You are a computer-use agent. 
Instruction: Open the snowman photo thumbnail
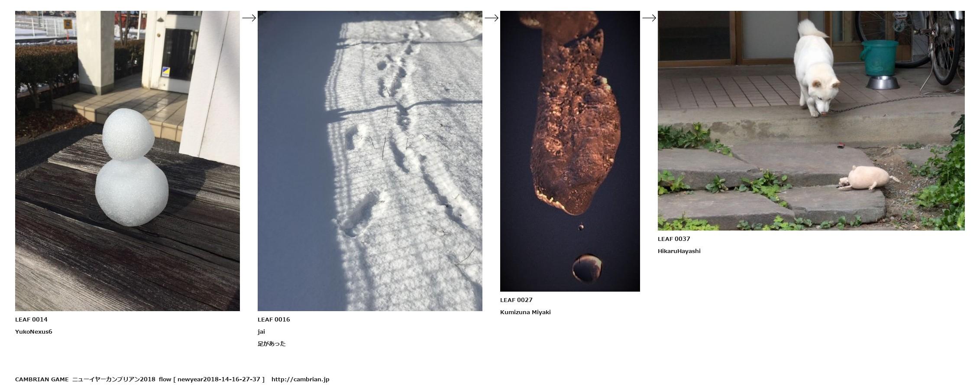point(127,161)
